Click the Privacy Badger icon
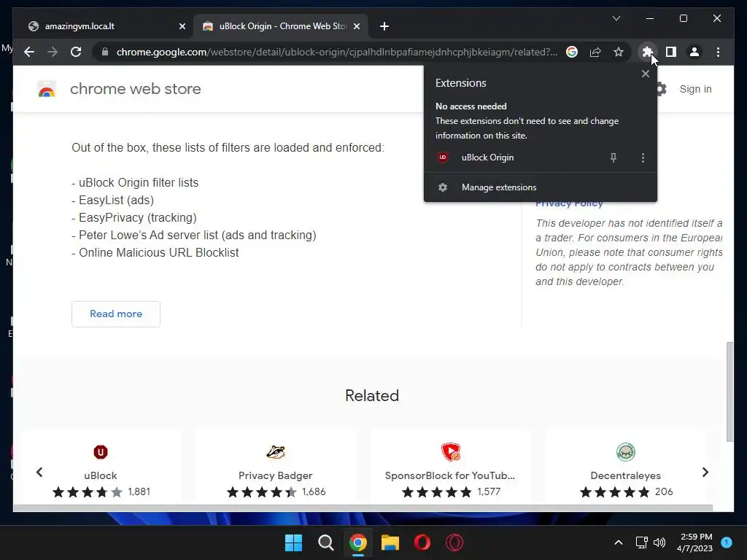 coord(276,451)
